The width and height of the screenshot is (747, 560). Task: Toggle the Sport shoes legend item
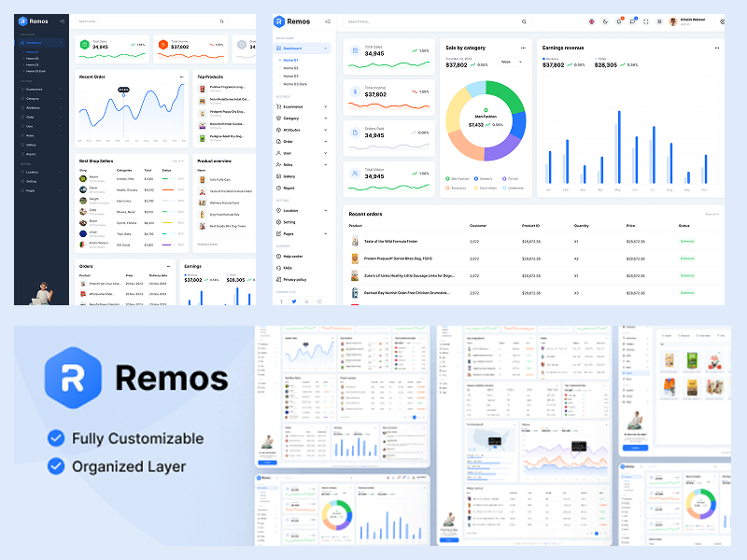point(485,188)
